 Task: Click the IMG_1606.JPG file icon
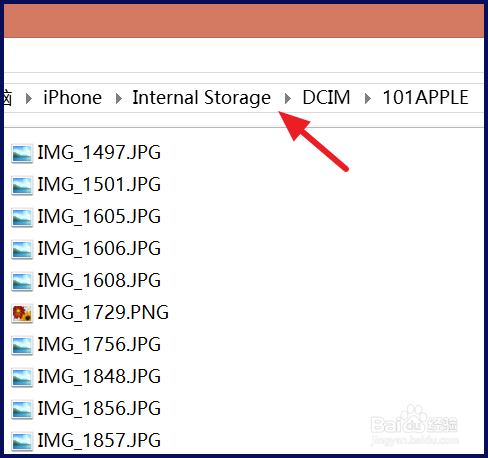click(x=22, y=249)
